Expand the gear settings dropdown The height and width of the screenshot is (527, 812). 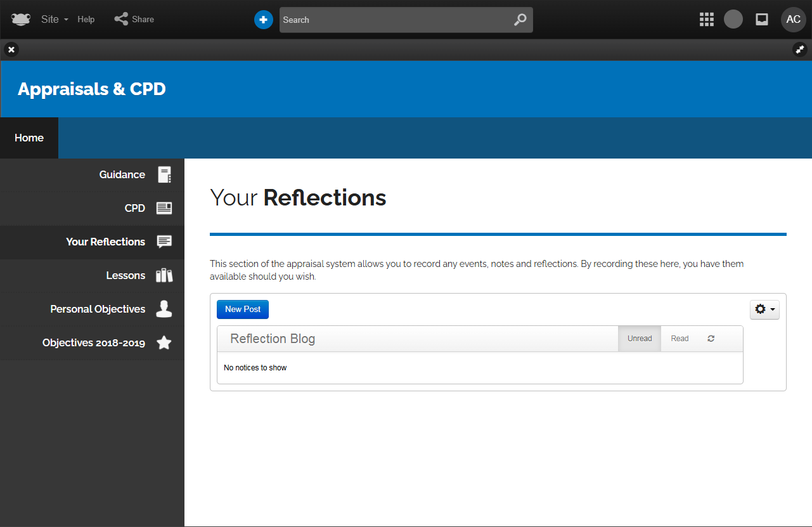(764, 309)
